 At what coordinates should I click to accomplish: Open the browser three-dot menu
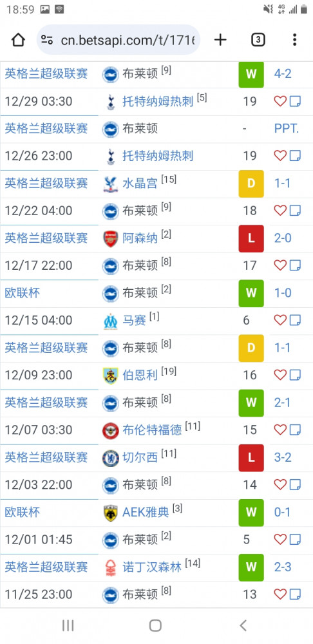(x=294, y=40)
